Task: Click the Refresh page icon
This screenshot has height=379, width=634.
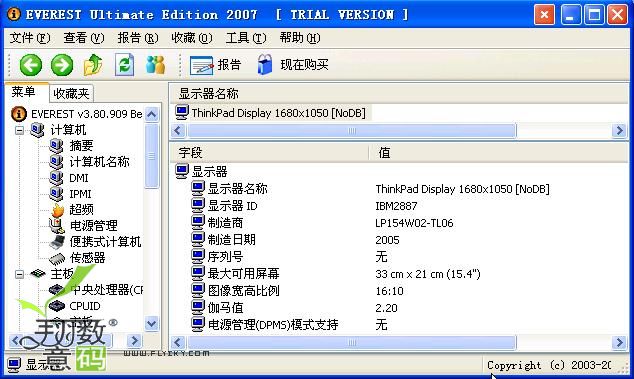Action: [x=124, y=65]
